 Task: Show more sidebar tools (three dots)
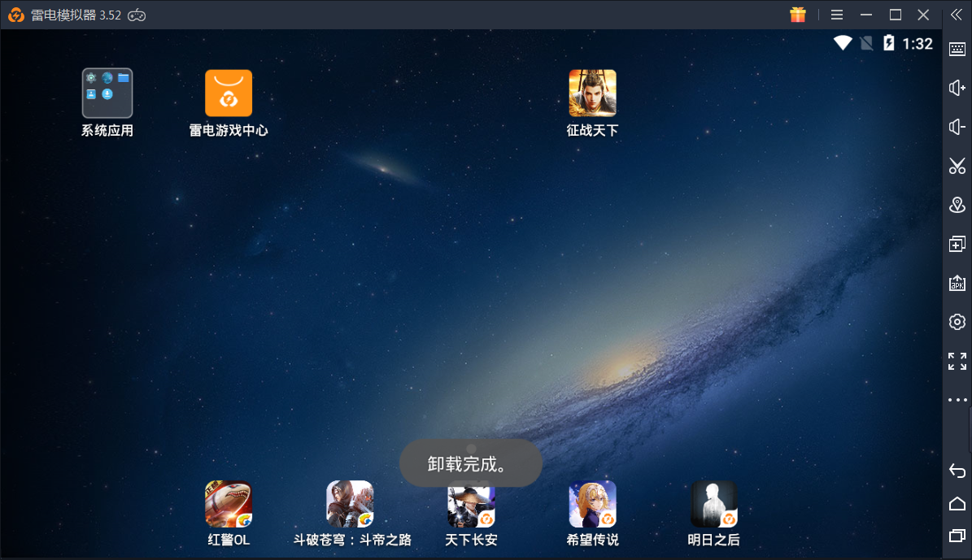tap(957, 400)
